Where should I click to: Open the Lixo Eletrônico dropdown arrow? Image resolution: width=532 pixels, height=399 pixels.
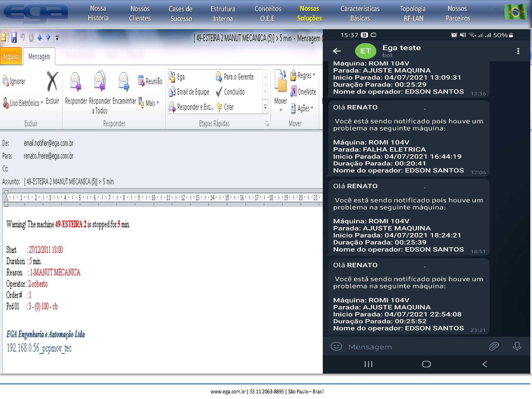(42, 103)
